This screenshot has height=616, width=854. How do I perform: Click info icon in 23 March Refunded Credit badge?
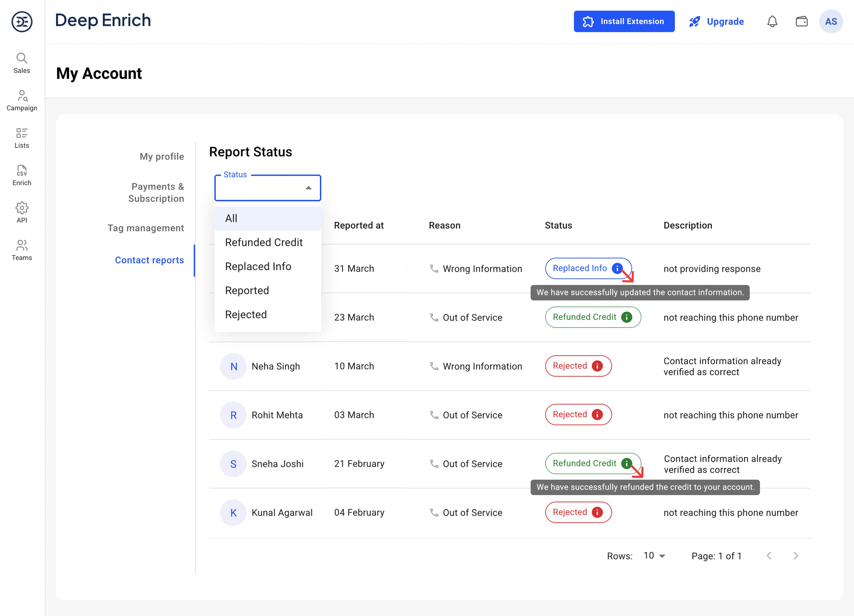click(627, 317)
